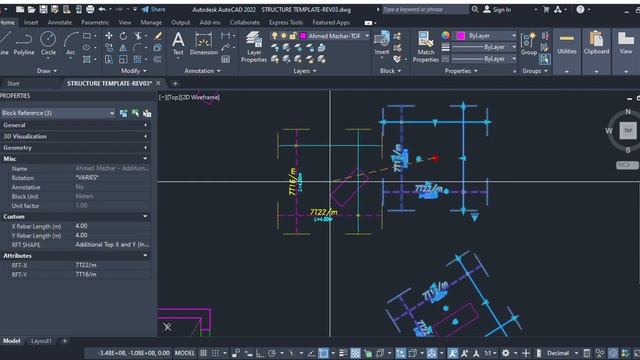Click Sign In
The height and width of the screenshot is (360, 640).
pyautogui.click(x=498, y=9)
